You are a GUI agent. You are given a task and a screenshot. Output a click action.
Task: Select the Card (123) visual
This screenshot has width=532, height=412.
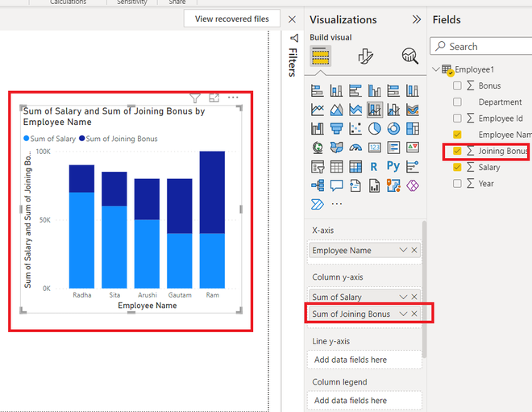375,148
